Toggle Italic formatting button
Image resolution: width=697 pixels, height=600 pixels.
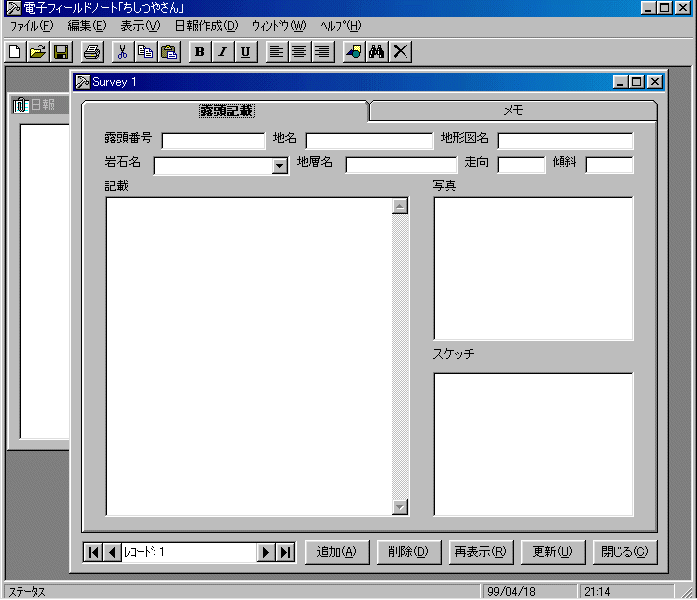[223, 52]
